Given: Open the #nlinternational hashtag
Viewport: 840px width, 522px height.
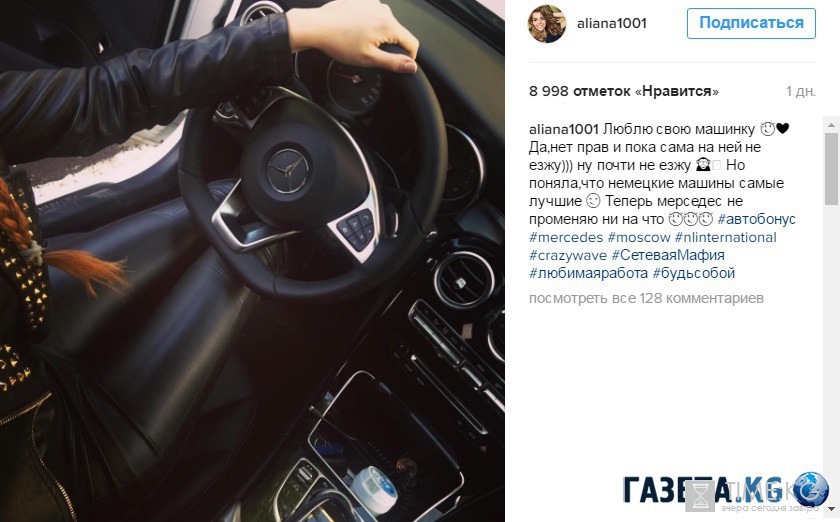Looking at the screenshot, I should (725, 237).
